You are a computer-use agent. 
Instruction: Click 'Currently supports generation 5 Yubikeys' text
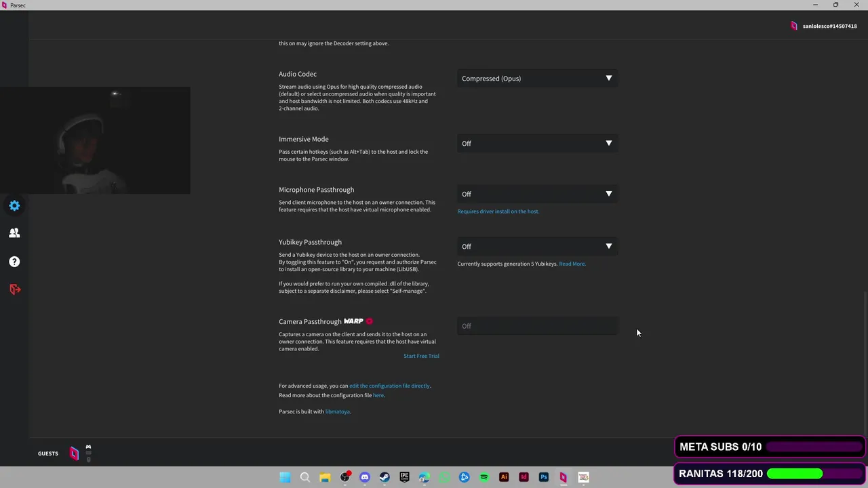(x=507, y=264)
